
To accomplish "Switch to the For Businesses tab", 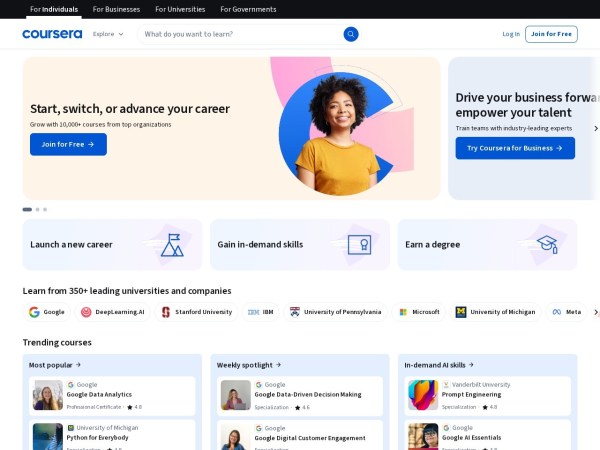I will point(116,9).
